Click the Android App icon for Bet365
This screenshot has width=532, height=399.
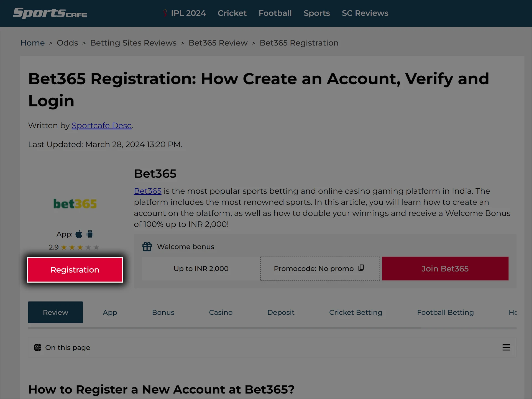point(89,234)
